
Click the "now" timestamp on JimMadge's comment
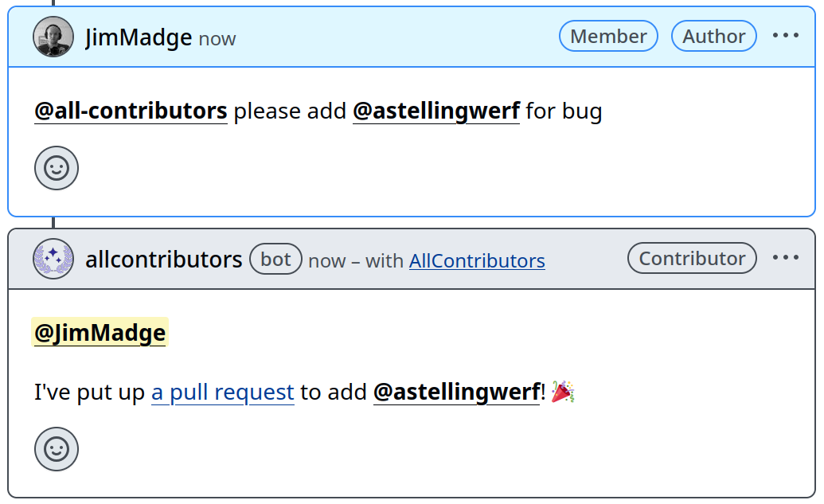217,39
